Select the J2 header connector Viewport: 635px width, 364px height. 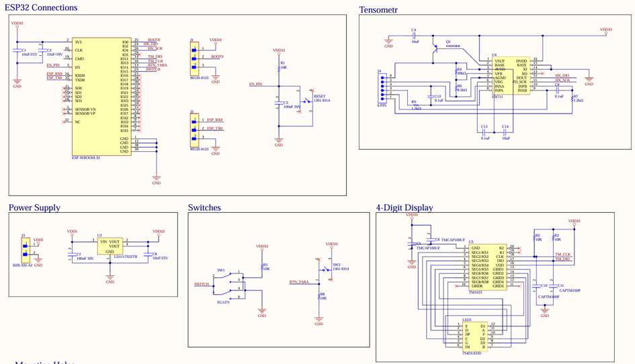(194, 130)
